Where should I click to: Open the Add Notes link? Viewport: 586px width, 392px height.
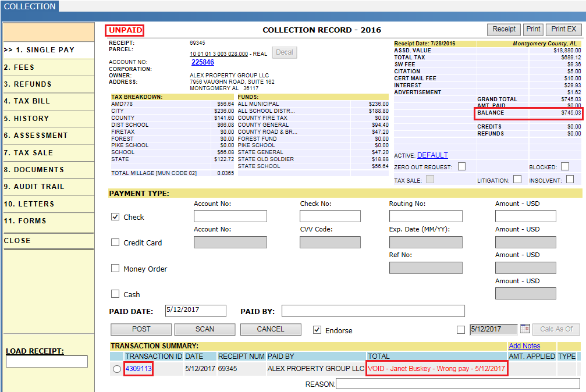tap(524, 346)
